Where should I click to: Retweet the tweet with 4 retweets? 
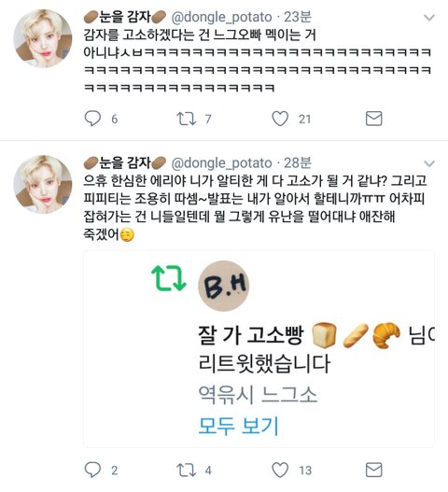tap(187, 470)
